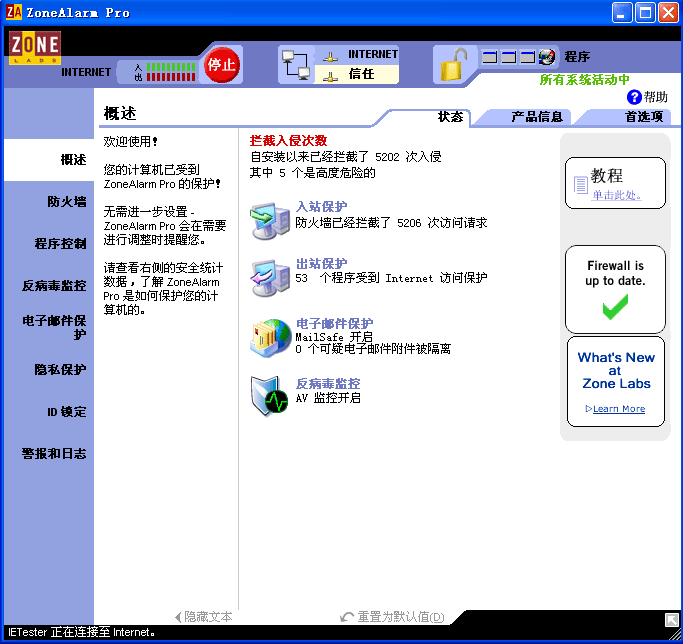The width and height of the screenshot is (683, 644).
Task: Click the red 停止 stop button
Action: click(222, 65)
